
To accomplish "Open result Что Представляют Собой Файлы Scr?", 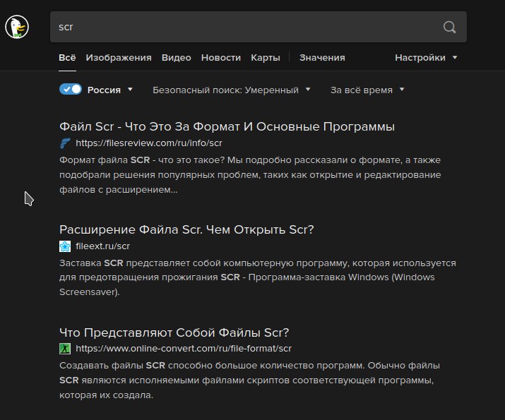I will click(x=174, y=332).
